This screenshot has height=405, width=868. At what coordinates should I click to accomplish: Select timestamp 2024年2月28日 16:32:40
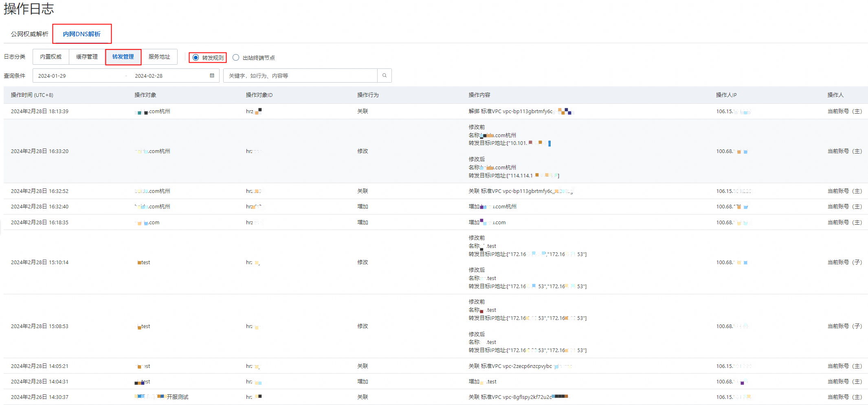coord(40,207)
